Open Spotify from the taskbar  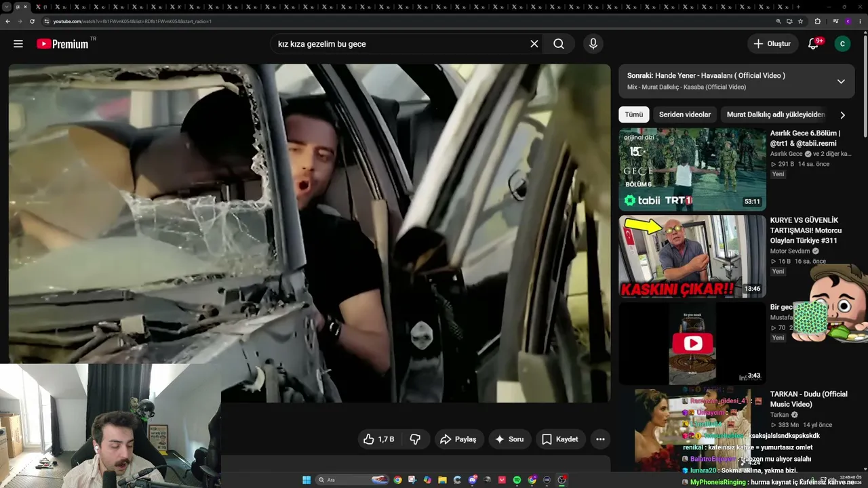[x=517, y=480]
